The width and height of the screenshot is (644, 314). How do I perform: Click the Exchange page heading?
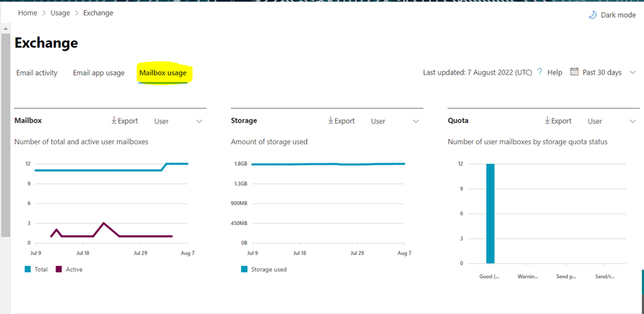coord(46,42)
